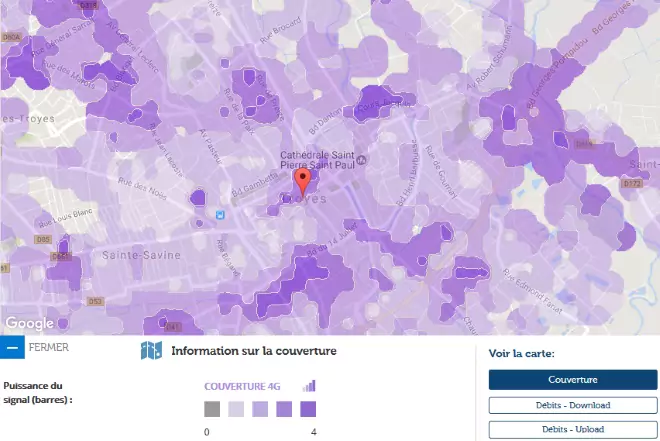
Task: Click the train station icon on map
Action: 221,213
